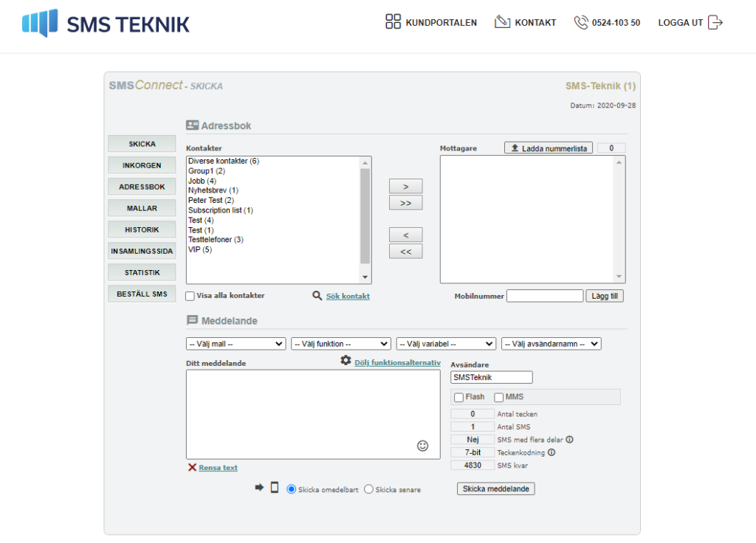The image size is (756, 543).
Task: Click the gear function options icon
Action: [x=346, y=360]
